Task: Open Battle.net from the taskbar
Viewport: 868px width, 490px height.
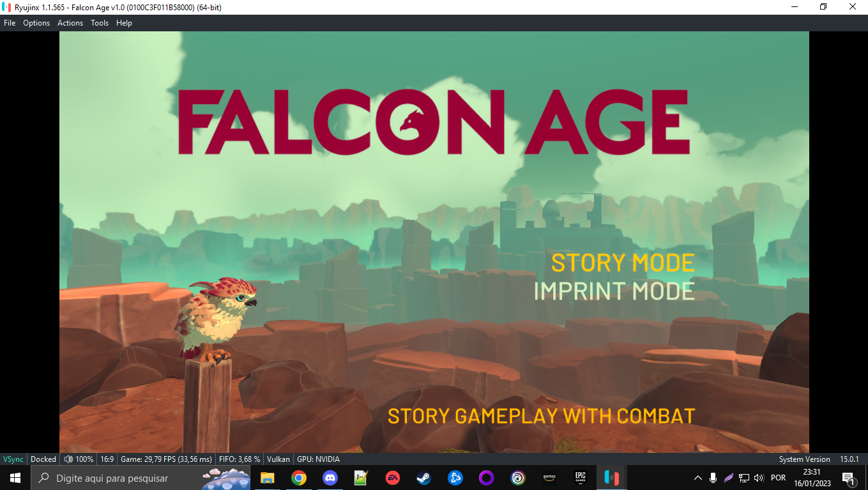Action: 455,478
